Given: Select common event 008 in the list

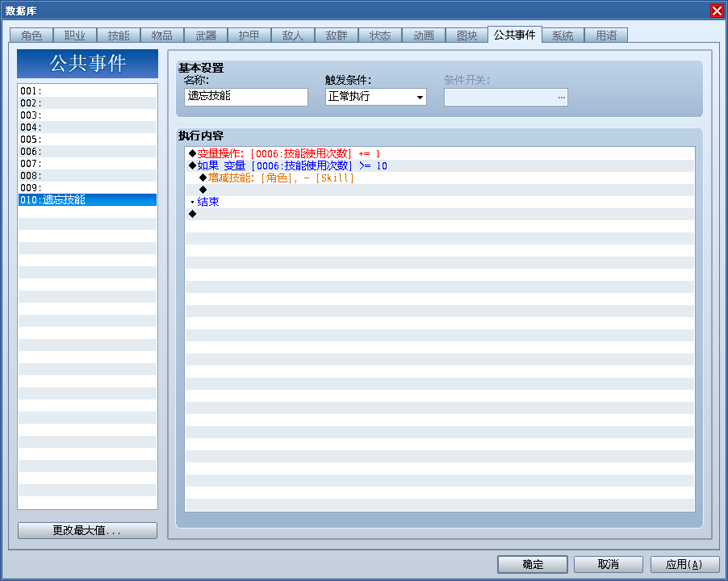Looking at the screenshot, I should [87, 175].
